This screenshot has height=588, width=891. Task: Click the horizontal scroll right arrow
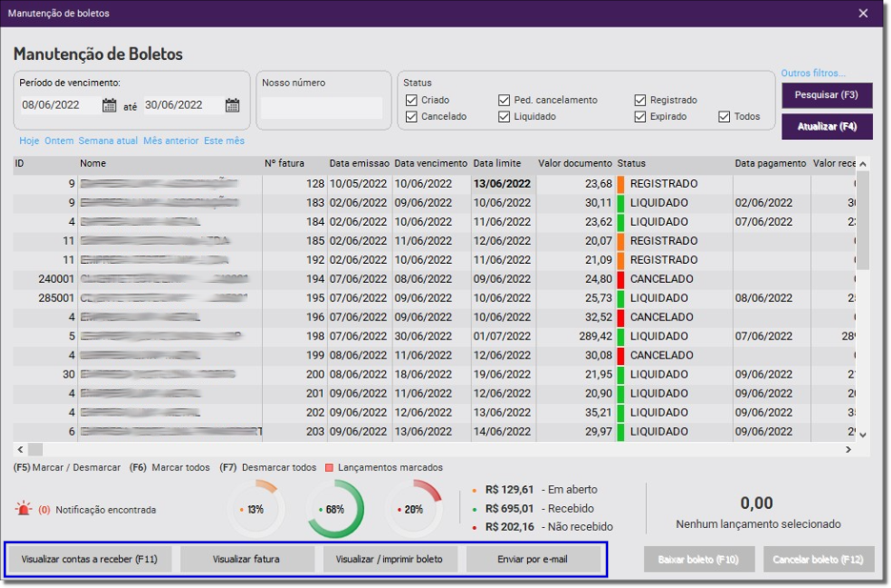pyautogui.click(x=848, y=450)
